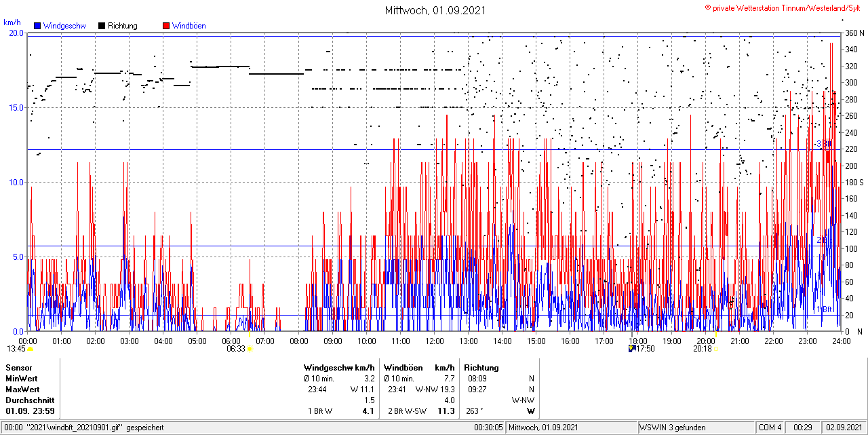This screenshot has height=435, width=868.
Task: Click the 18:00 time axis label
Action: [638, 341]
